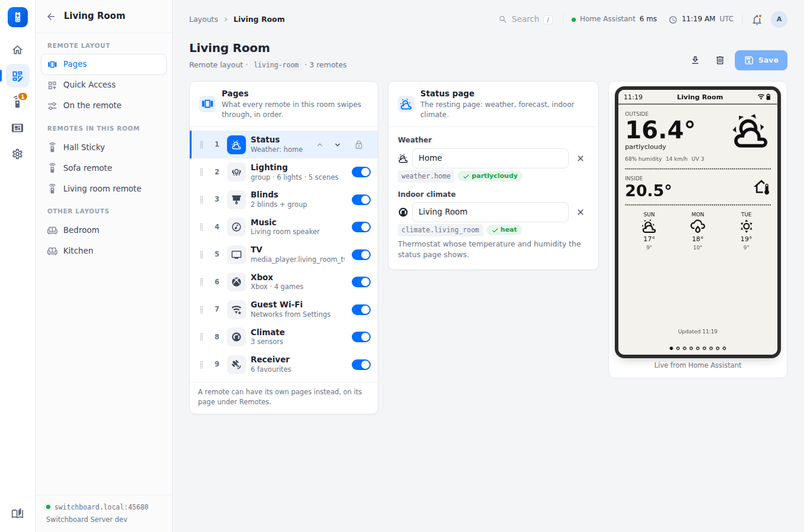Open the Living Room climate entity selector
804x532 pixels.
[x=490, y=212]
